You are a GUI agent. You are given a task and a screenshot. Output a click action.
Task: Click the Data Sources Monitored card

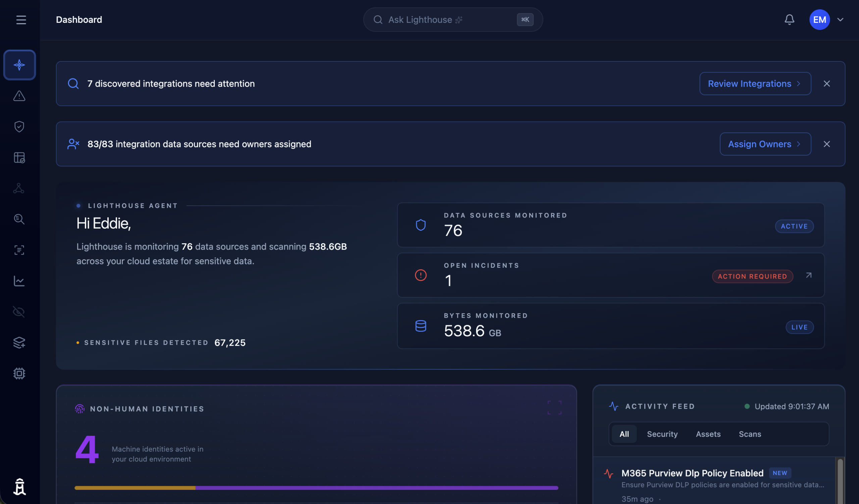pos(610,225)
